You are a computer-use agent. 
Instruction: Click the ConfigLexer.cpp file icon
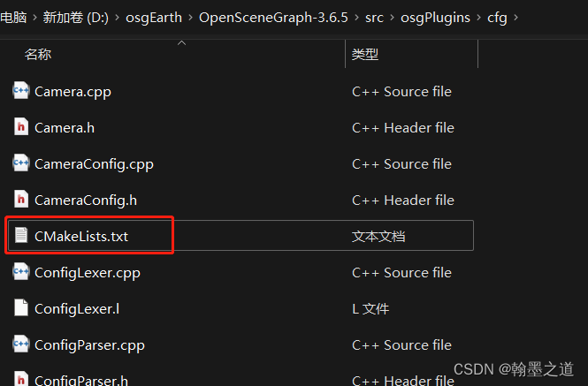20,272
